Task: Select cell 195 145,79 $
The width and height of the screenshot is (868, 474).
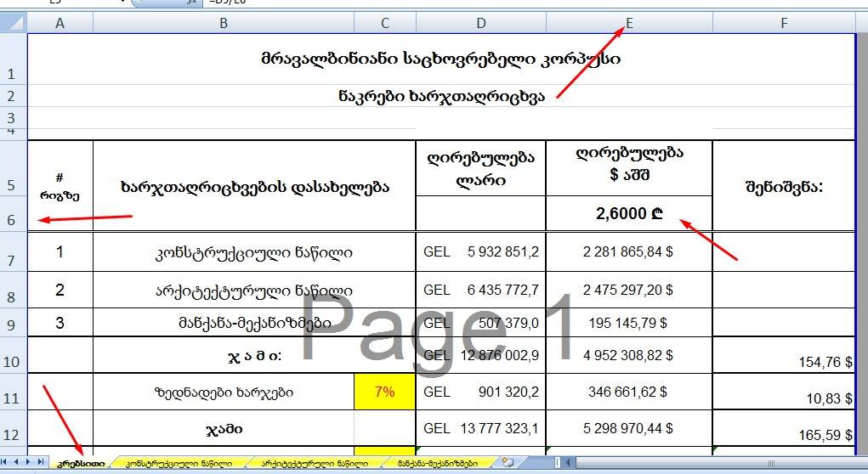Action: point(629,323)
